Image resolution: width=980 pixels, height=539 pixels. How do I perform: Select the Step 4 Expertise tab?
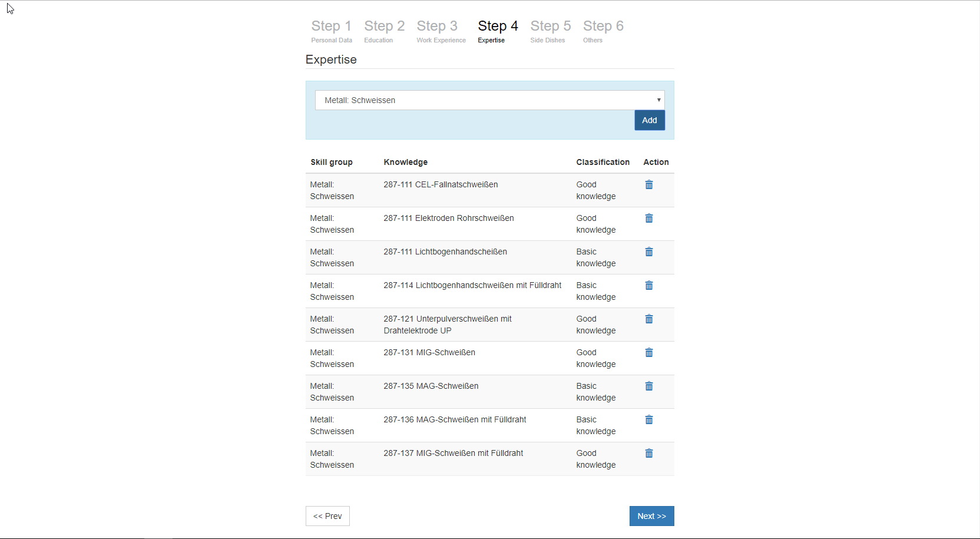pyautogui.click(x=498, y=31)
